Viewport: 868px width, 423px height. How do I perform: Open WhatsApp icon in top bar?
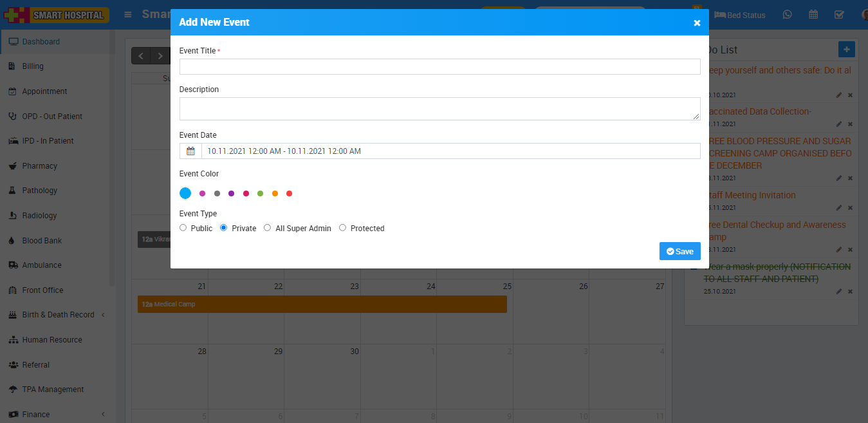[787, 14]
